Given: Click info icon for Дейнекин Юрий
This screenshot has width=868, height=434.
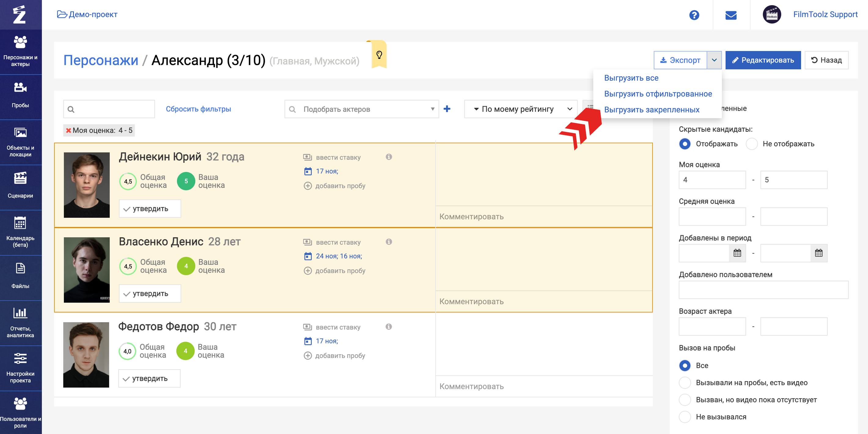Looking at the screenshot, I should pos(388,157).
